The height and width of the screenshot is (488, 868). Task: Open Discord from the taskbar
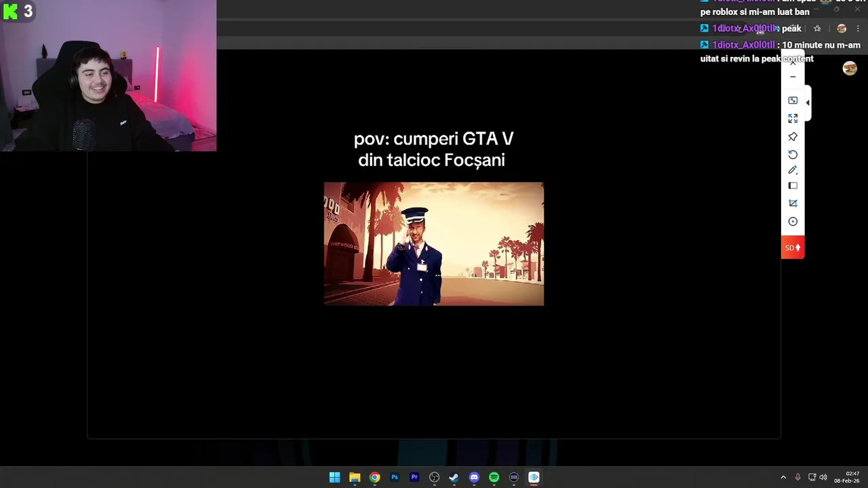click(474, 477)
